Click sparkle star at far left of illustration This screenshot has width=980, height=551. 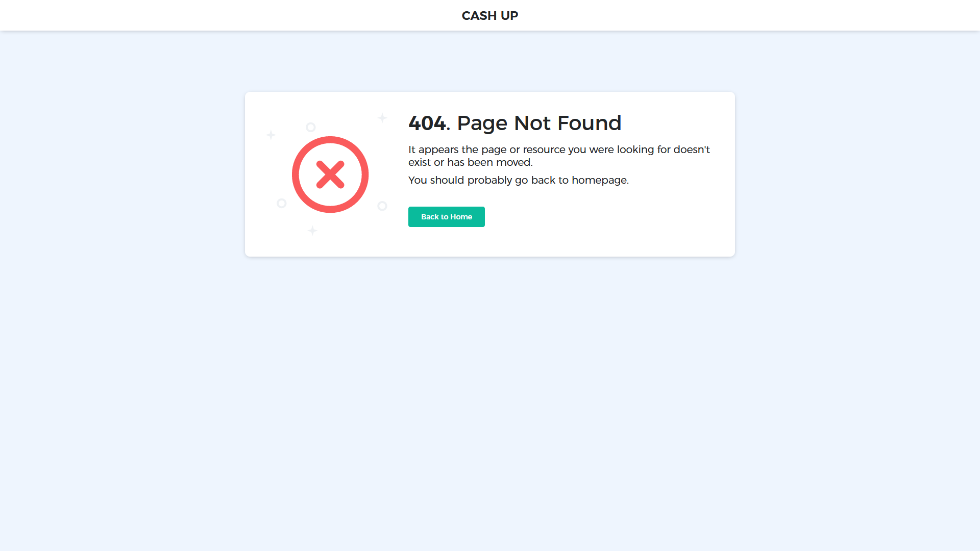pos(271,135)
